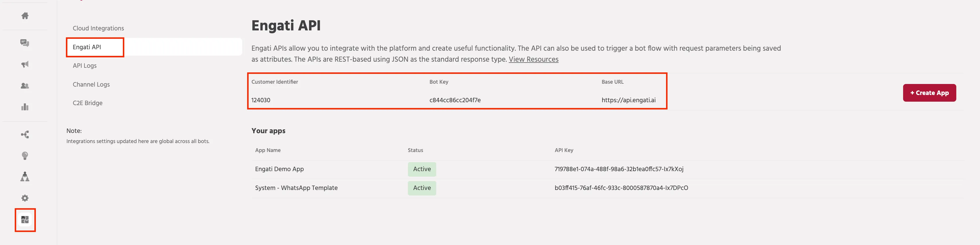Click the + Create App button

tap(929, 93)
